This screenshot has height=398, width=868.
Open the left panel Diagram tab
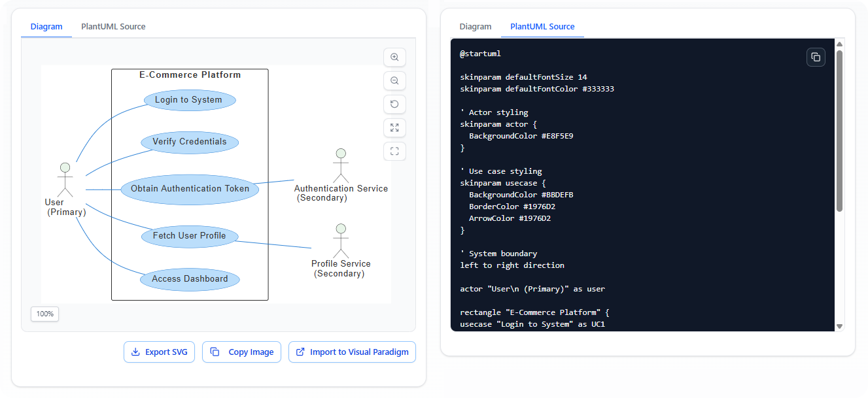(x=46, y=27)
